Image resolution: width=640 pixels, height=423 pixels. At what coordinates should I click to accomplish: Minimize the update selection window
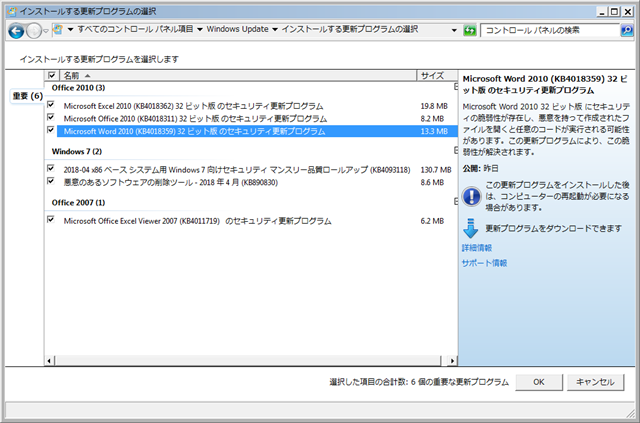click(602, 12)
